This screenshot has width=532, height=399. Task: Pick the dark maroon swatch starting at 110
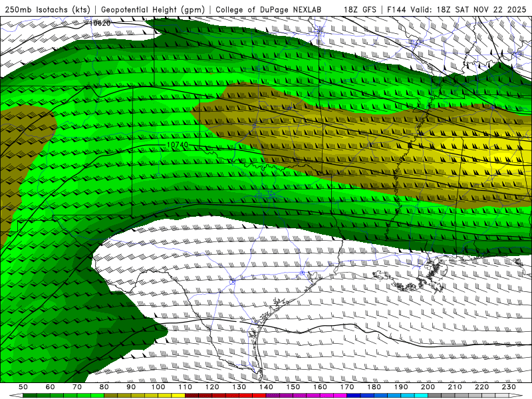192,396
